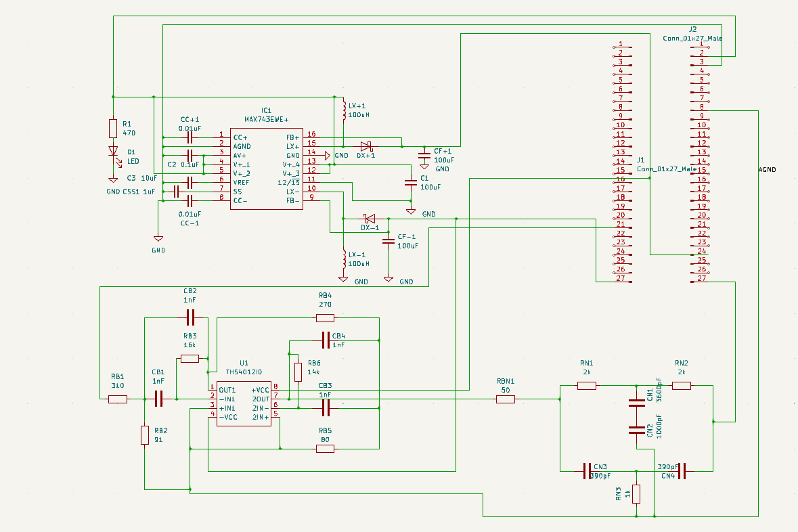The width and height of the screenshot is (798, 532).
Task: Select the +VCC pin 8 of U1
Action: point(275,388)
